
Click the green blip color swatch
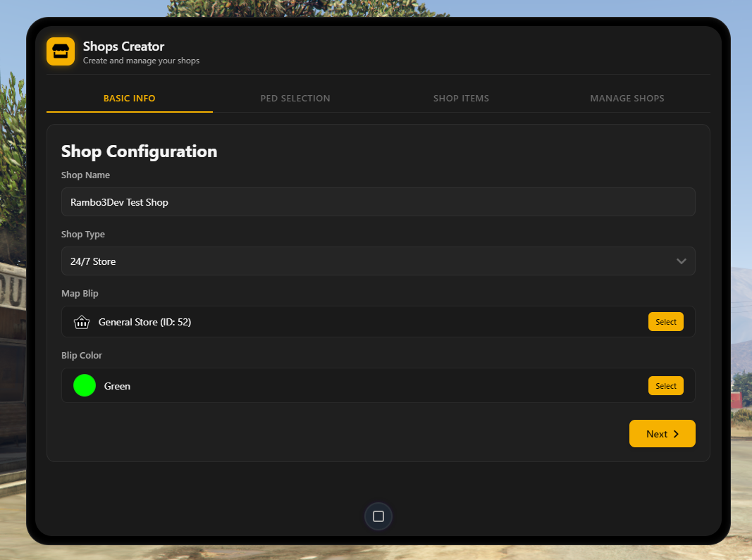point(85,385)
